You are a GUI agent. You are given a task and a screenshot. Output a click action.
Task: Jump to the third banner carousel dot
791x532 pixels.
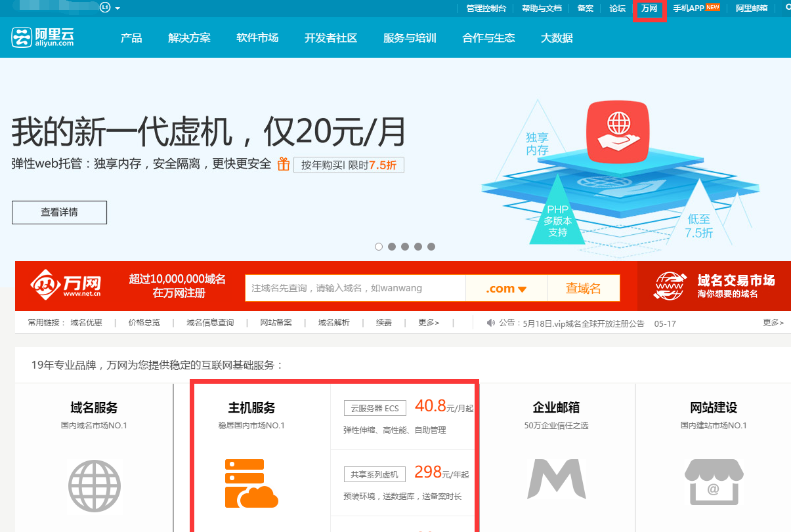[405, 247]
